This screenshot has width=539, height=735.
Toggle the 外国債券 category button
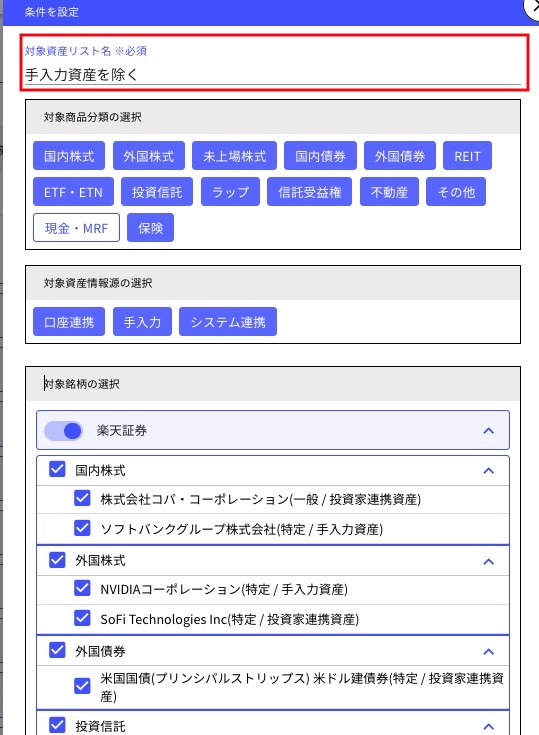click(x=400, y=156)
